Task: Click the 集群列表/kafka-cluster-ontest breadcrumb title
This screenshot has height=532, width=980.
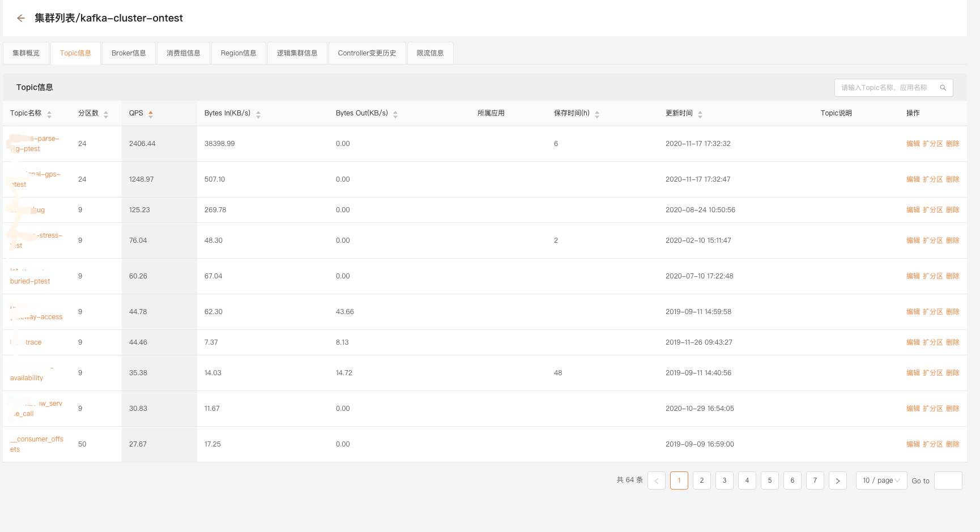Action: 109,18
